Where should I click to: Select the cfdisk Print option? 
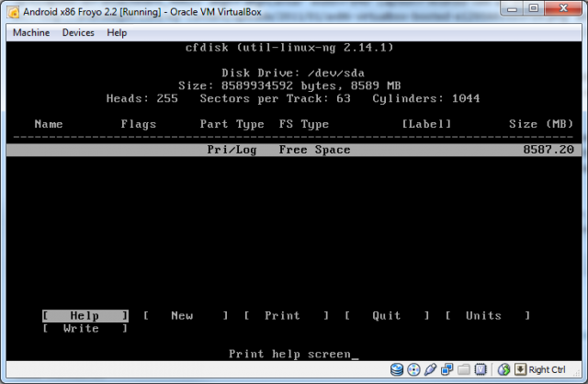(287, 316)
